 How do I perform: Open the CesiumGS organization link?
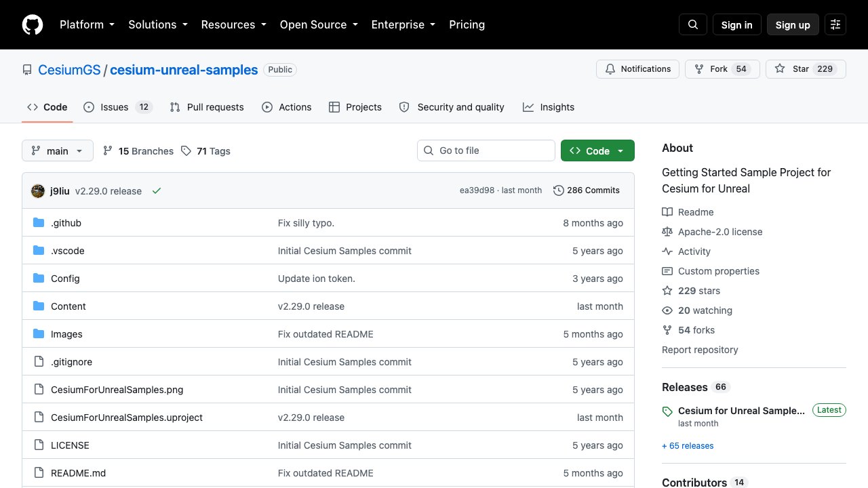(x=69, y=70)
